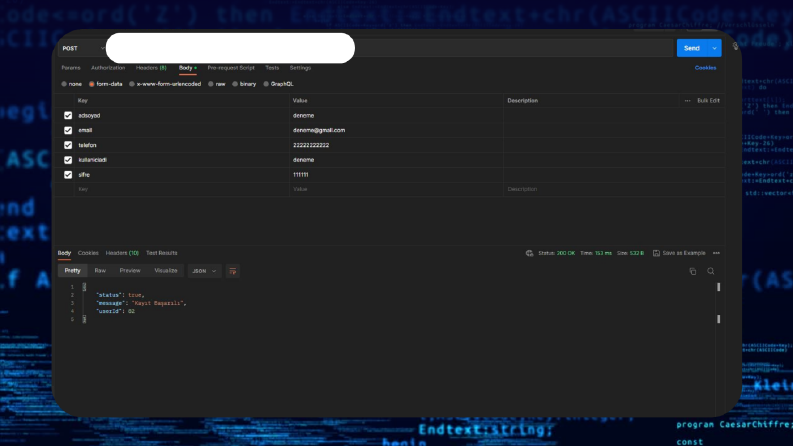Open the Pre-request Script tab
The height and width of the screenshot is (446, 793).
point(231,68)
